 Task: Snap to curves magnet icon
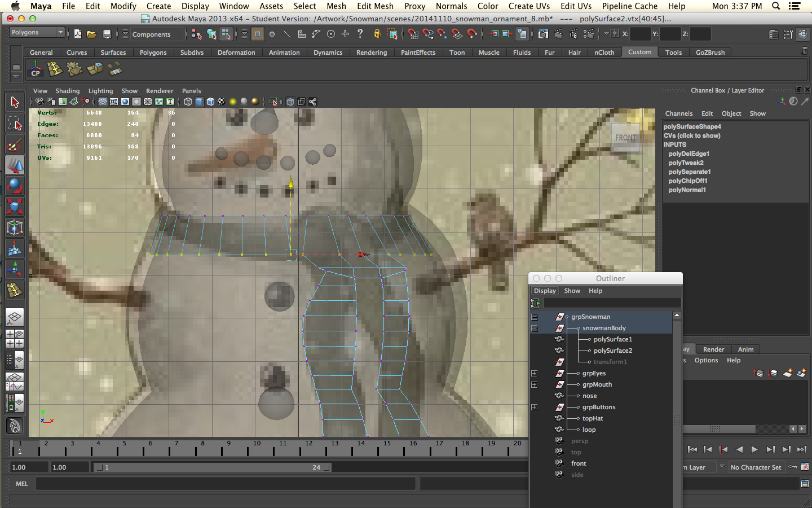click(x=428, y=34)
